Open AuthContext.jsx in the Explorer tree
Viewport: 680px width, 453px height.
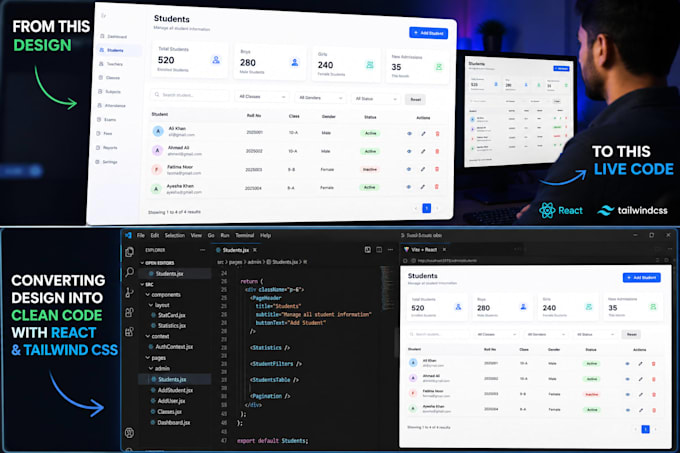(171, 347)
